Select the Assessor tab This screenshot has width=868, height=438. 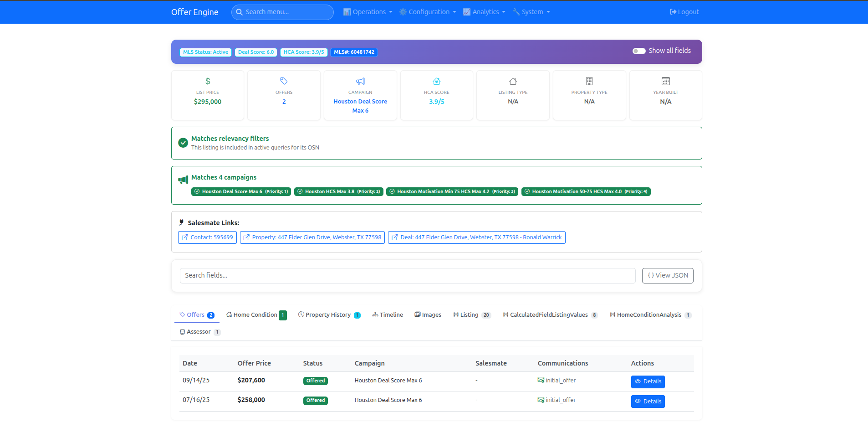[x=199, y=331]
